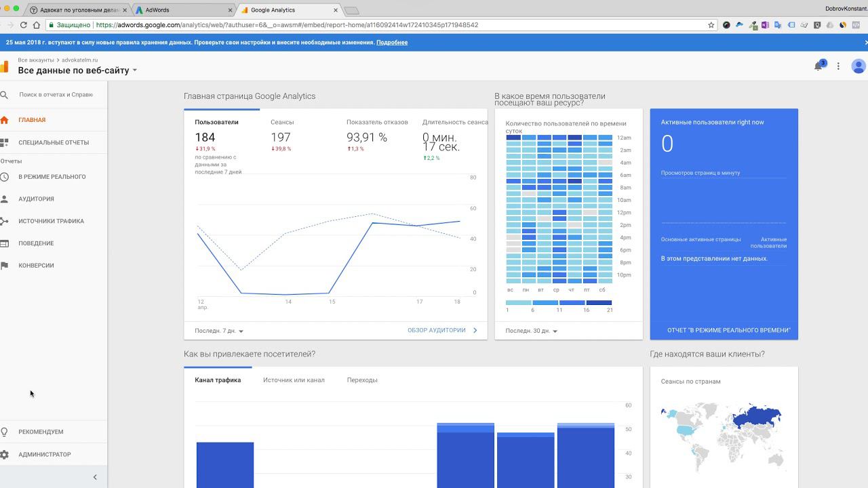Open ОТЧЕТ "В РЕЖИМЕ РЕАЛЬНОГО ВРЕМЕНИ" link
This screenshot has height=488, width=868.
coord(729,331)
